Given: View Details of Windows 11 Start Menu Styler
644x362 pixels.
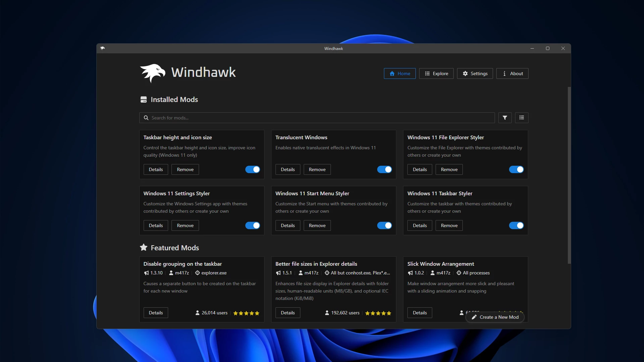Looking at the screenshot, I should [x=288, y=225].
